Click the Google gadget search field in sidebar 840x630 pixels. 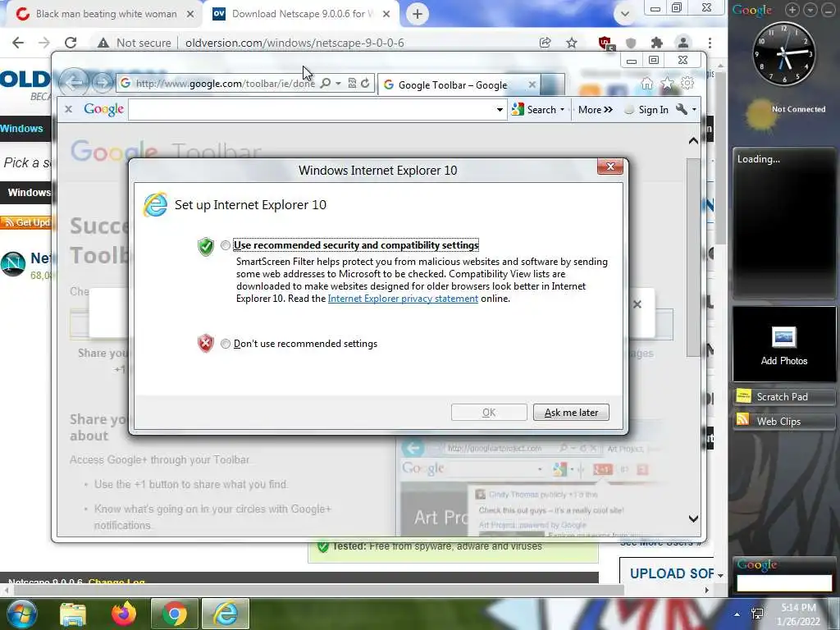(x=783, y=583)
